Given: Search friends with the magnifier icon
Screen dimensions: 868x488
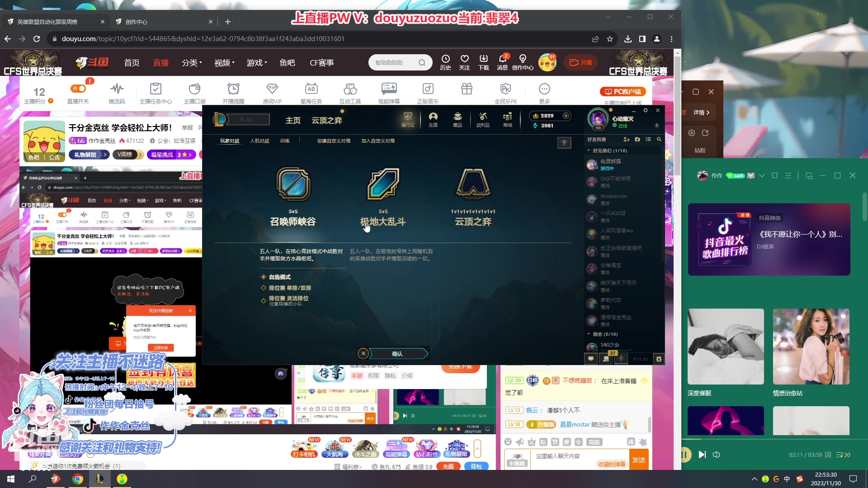Looking at the screenshot, I should point(659,139).
